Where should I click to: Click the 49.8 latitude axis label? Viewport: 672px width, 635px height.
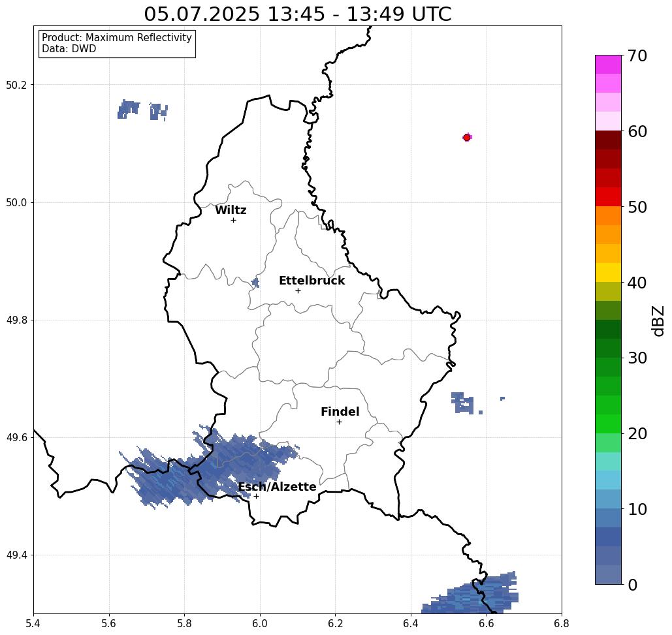[16, 320]
